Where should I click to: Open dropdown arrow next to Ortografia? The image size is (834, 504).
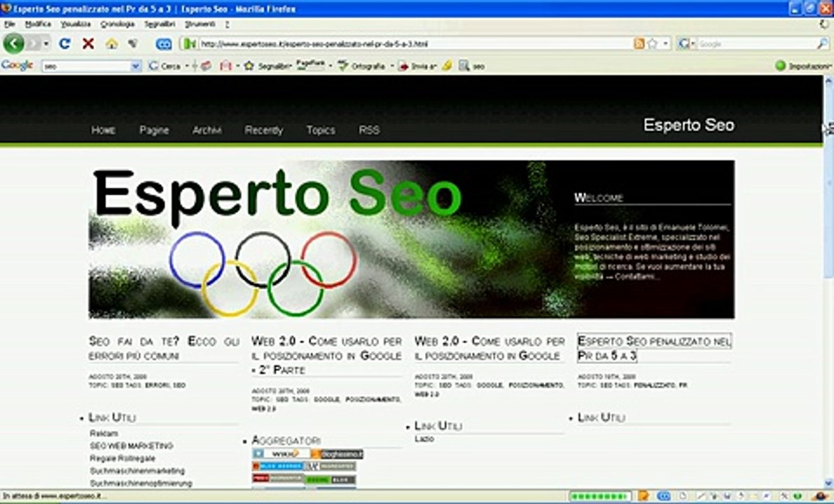tap(392, 66)
